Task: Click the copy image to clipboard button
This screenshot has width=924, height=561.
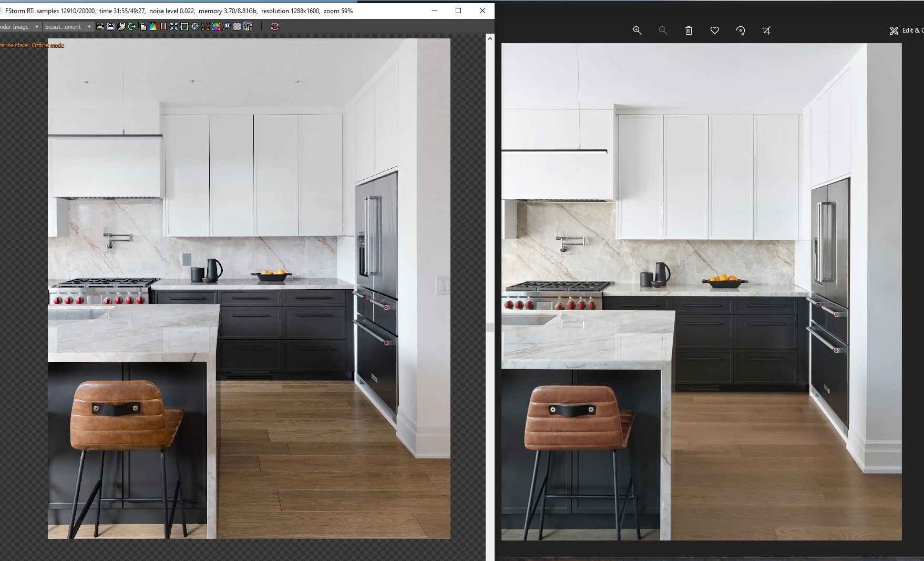Action: coord(142,26)
